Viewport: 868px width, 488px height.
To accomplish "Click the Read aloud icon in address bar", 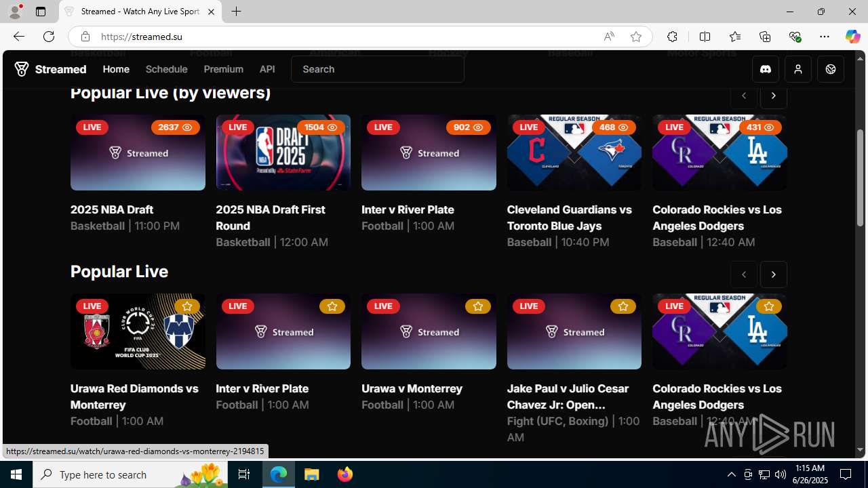I will [x=609, y=37].
